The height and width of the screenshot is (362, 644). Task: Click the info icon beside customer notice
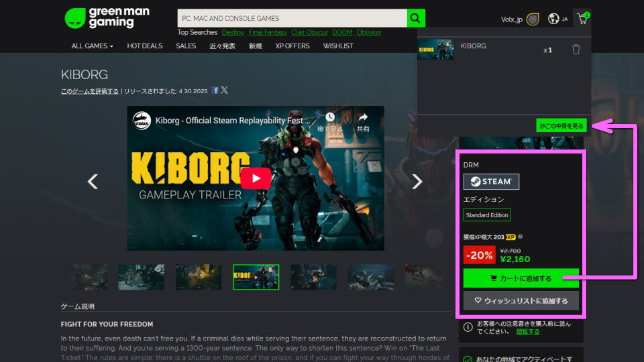click(x=468, y=327)
